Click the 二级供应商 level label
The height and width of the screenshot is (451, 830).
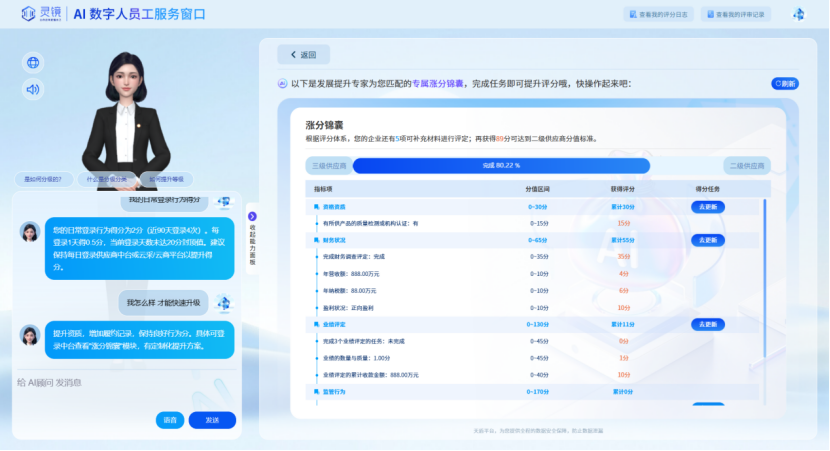pos(747,166)
